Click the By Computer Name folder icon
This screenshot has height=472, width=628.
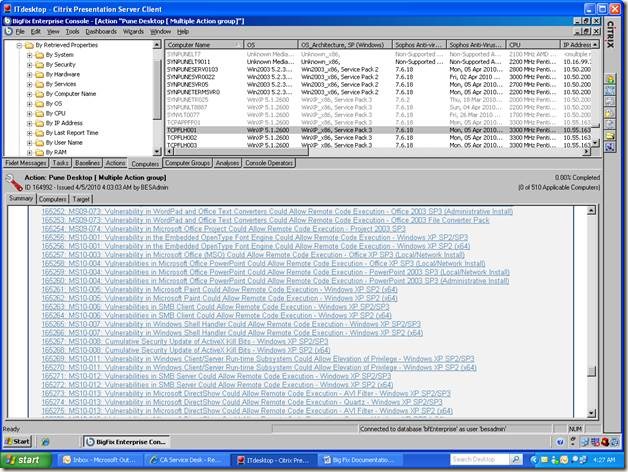[x=39, y=94]
